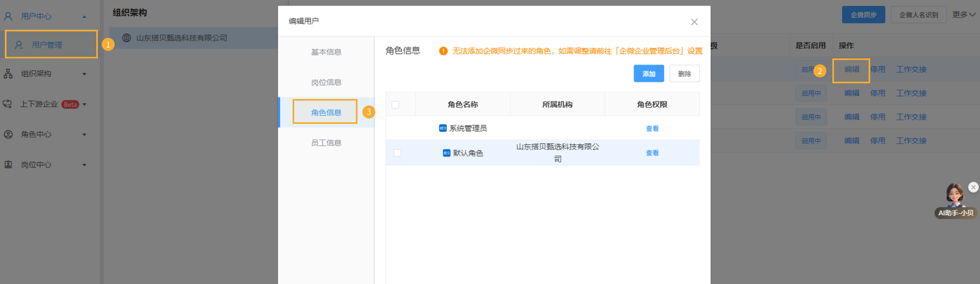Expand the 角色中心 menu arrow
Viewport: 980px width, 284px height.
(x=84, y=135)
